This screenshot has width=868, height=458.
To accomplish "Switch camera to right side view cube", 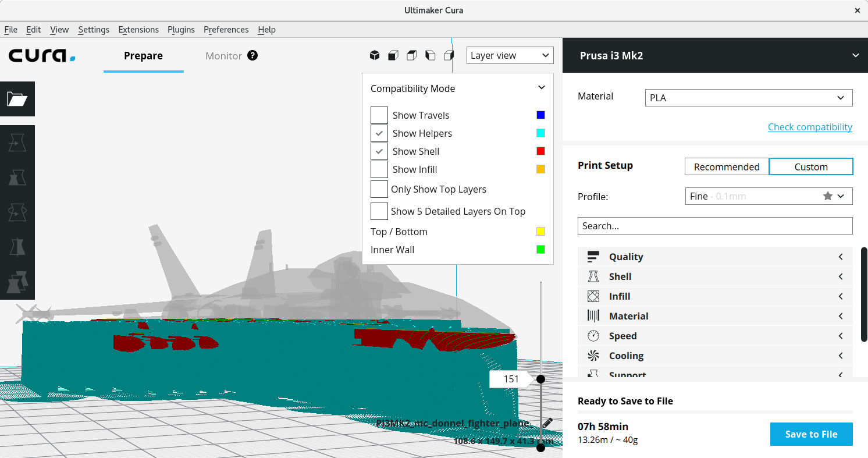I will click(449, 55).
